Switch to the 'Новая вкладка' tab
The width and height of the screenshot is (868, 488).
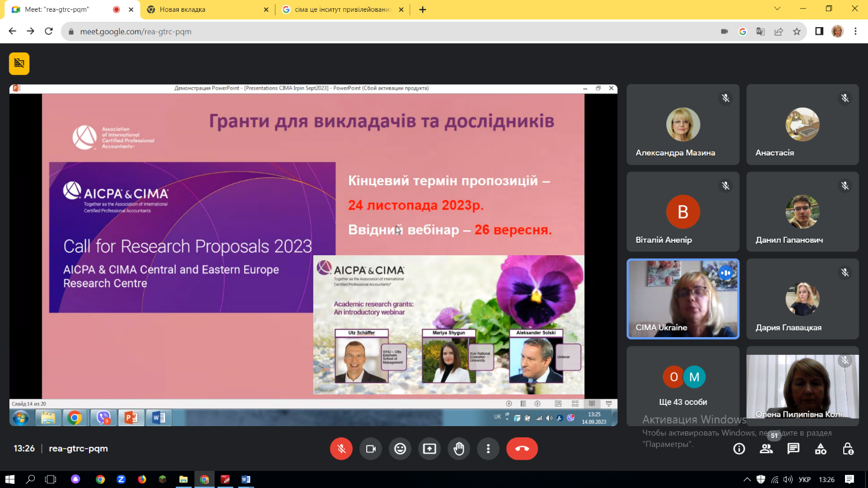coord(207,9)
